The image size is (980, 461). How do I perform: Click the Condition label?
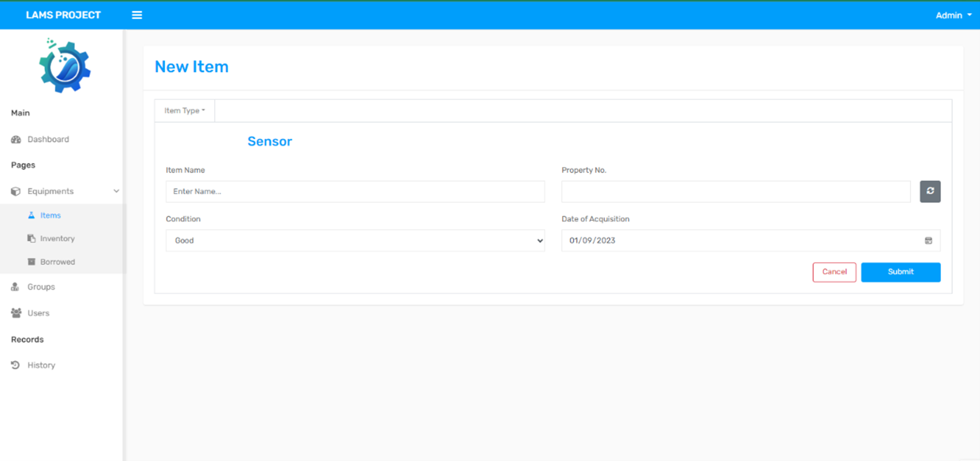coord(183,219)
